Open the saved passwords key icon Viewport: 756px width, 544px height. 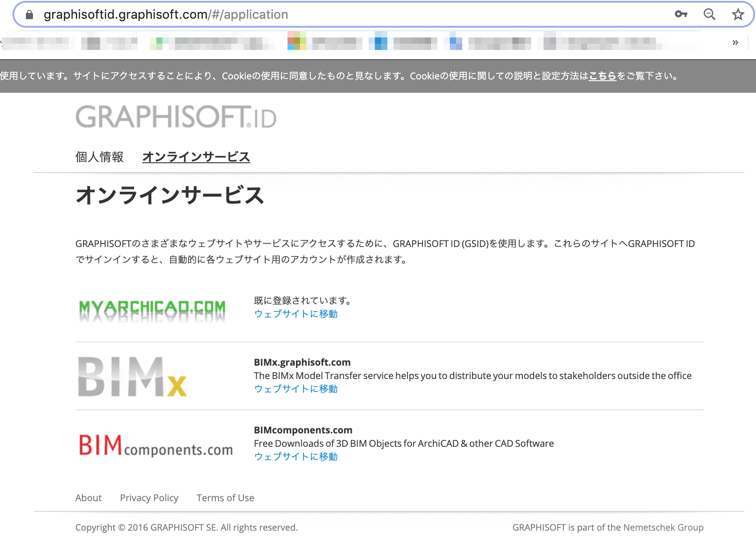pos(681,14)
